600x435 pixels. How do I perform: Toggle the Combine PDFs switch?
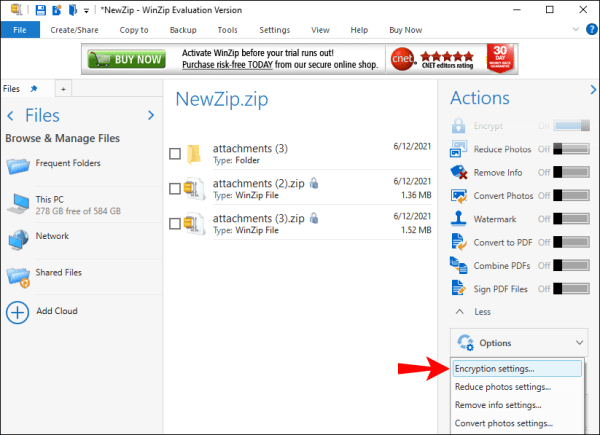point(572,266)
